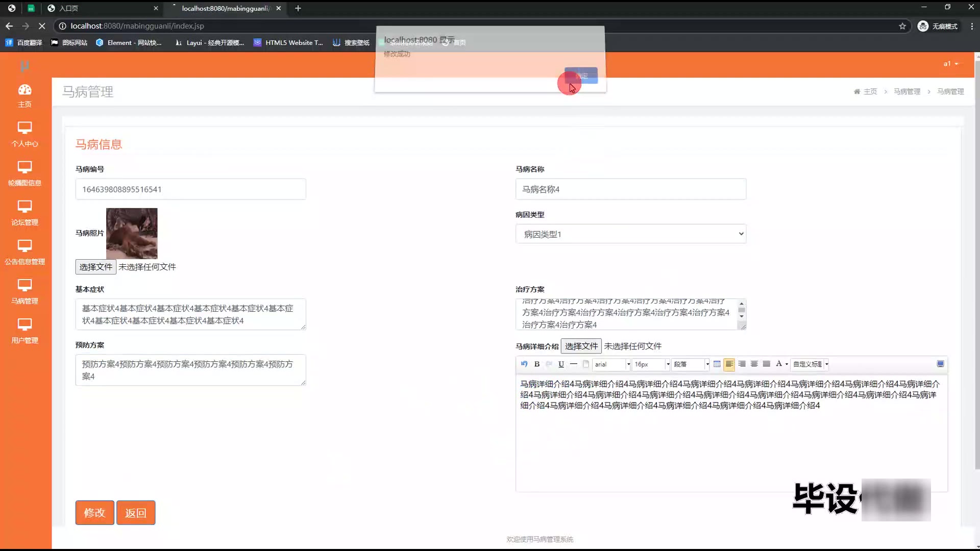This screenshot has height=551, width=980.
Task: Open 个人中心 in the sidebar
Action: pyautogui.click(x=24, y=135)
